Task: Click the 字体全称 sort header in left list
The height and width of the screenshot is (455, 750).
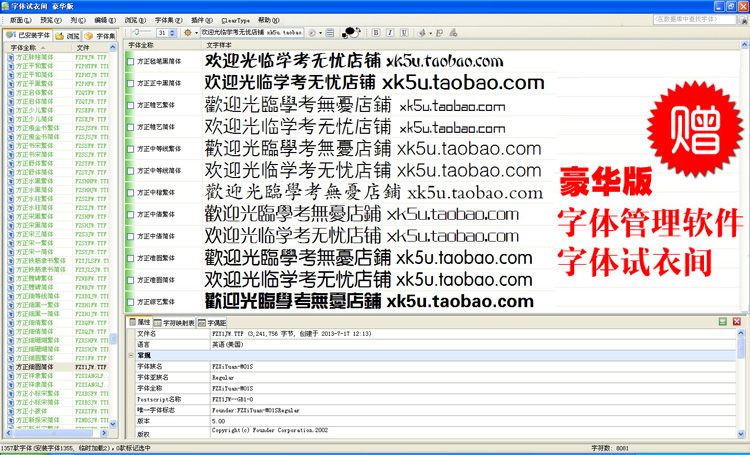Action: coord(37,47)
